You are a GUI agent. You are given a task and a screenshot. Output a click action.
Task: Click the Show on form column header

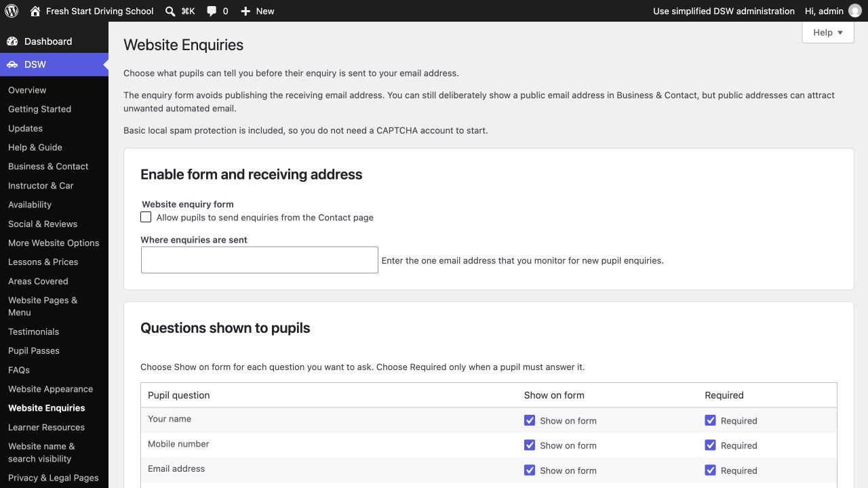pyautogui.click(x=554, y=395)
